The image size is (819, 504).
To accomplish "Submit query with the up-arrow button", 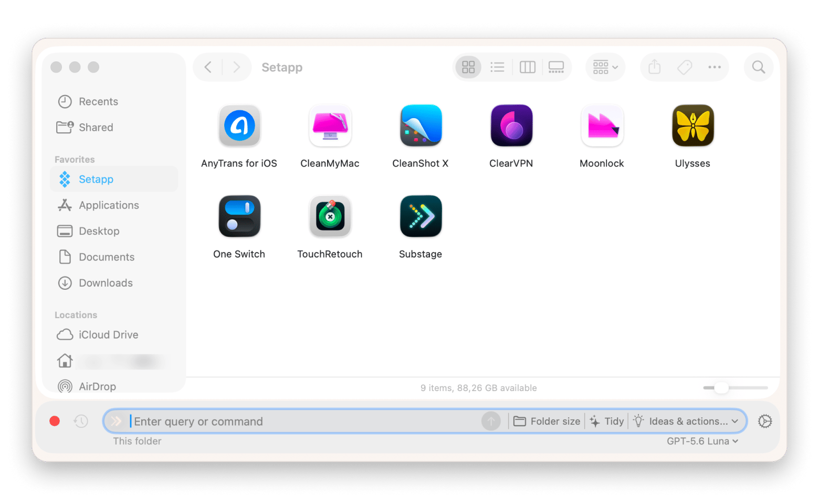I will click(x=491, y=421).
